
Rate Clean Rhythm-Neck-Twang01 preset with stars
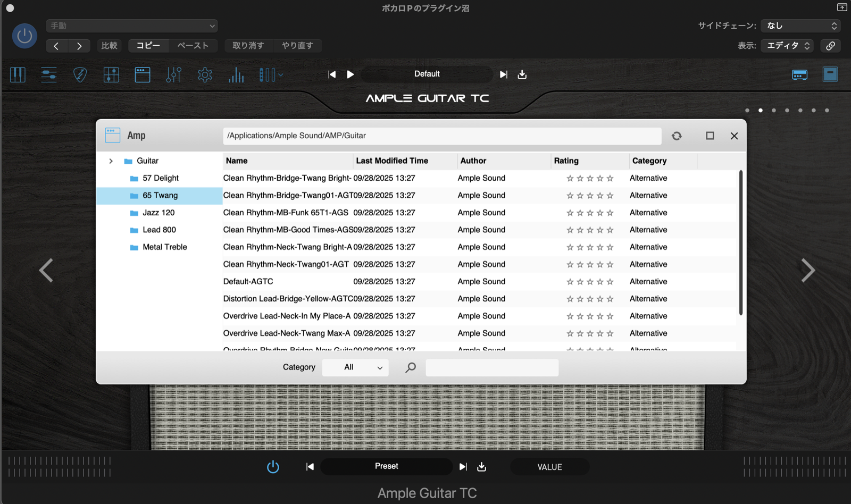[590, 264]
